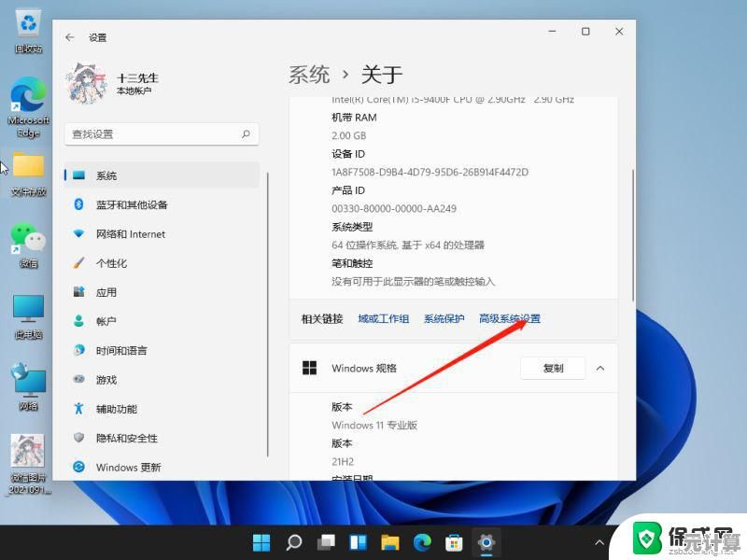This screenshot has width=747, height=560.
Task: Click the brush icon next to 个性化
Action: pyautogui.click(x=78, y=262)
